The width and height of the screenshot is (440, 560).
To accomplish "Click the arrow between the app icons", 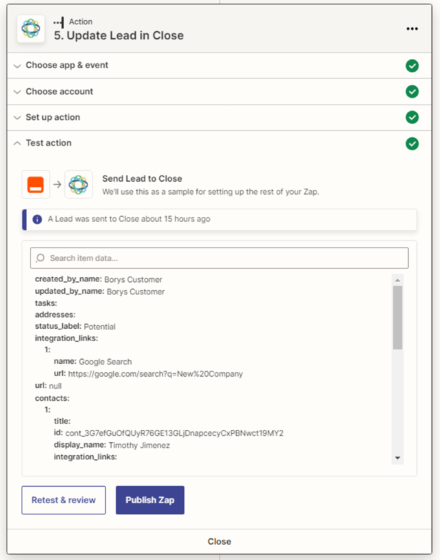I will (x=57, y=185).
